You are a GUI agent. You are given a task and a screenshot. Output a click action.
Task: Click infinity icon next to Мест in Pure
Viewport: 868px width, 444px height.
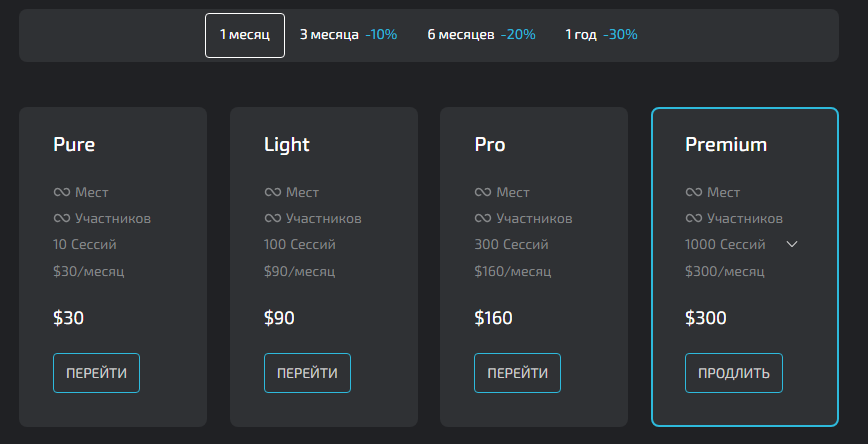(x=61, y=193)
